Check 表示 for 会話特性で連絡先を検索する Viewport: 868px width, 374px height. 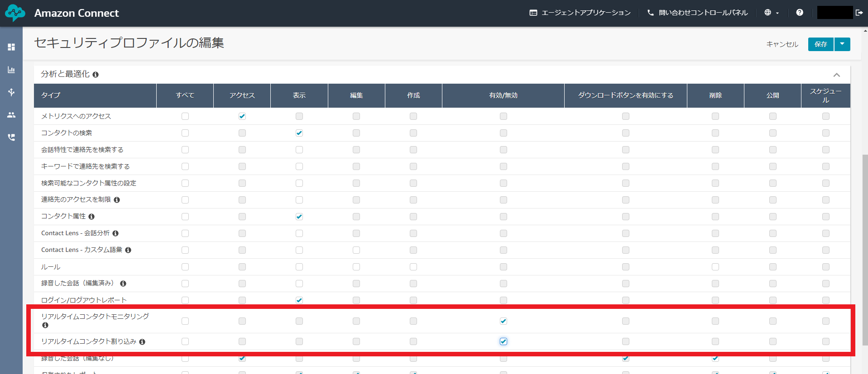pyautogui.click(x=299, y=150)
